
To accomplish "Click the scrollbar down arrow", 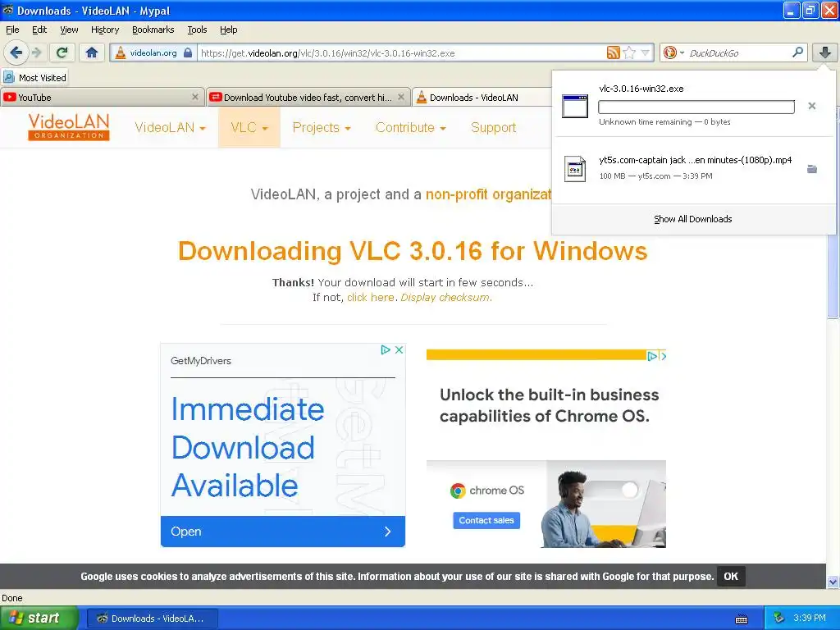I will 833,582.
